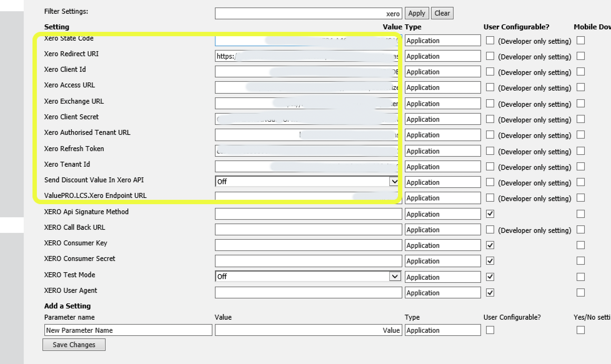Click the Xero Authorised Tenant URL label

(87, 132)
